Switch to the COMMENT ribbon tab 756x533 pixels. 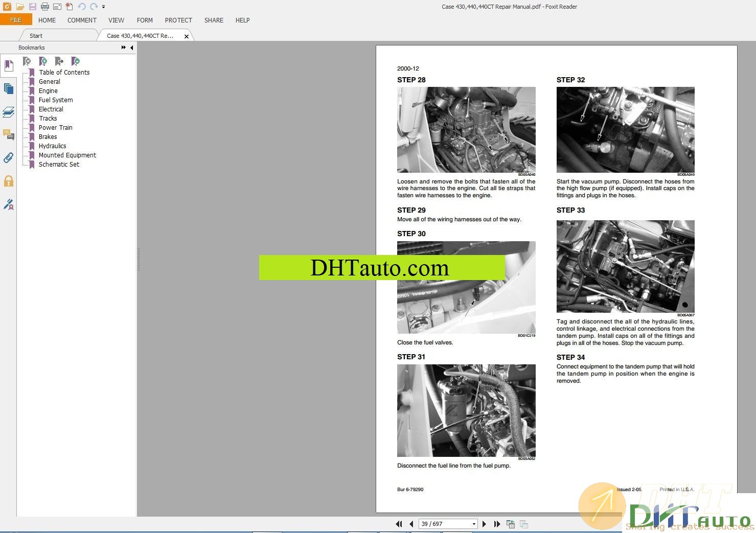pos(82,20)
